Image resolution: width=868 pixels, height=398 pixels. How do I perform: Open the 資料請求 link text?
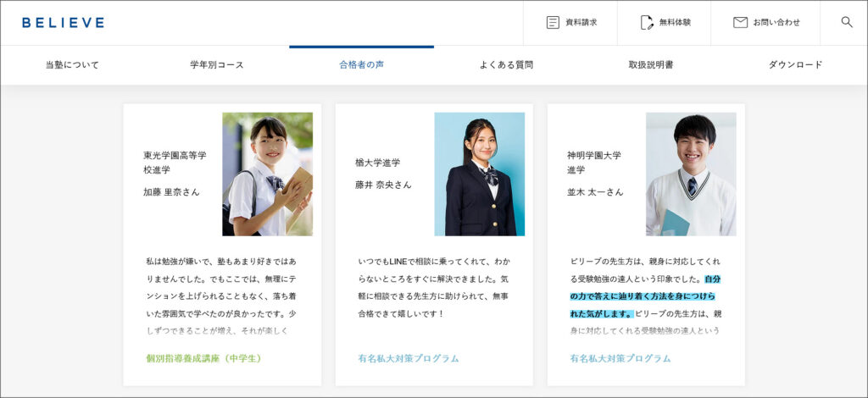(581, 23)
